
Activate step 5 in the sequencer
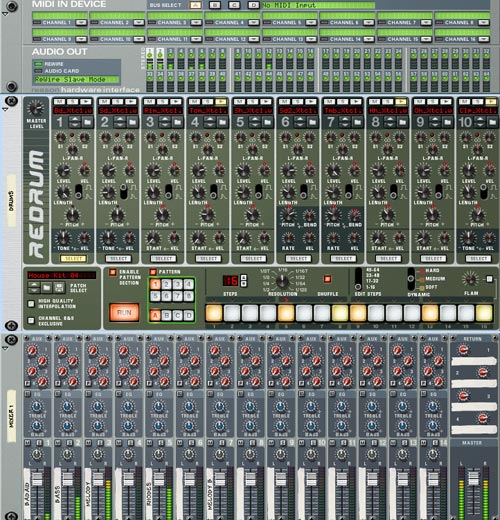tap(286, 313)
